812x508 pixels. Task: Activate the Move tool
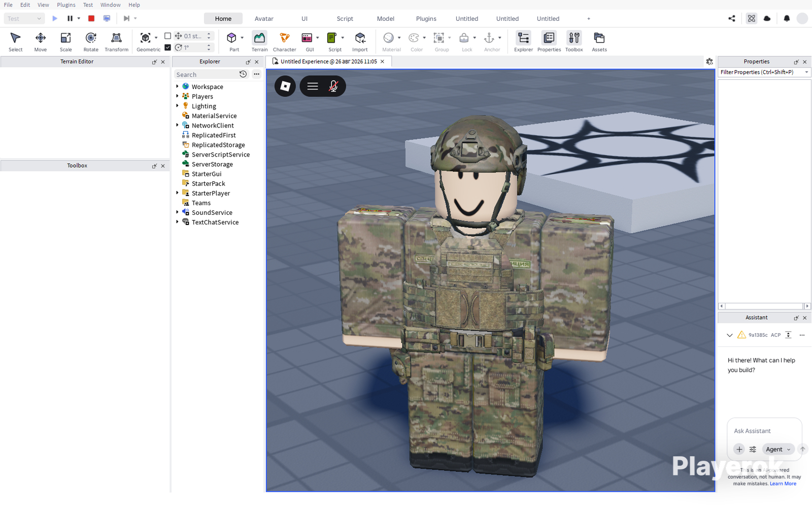pos(41,42)
